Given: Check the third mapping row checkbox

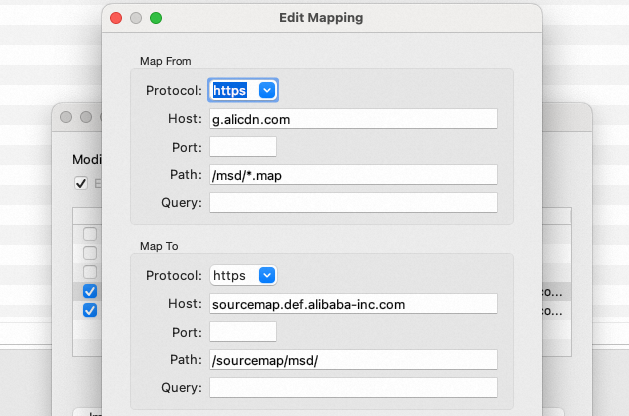Looking at the screenshot, I should point(90,272).
